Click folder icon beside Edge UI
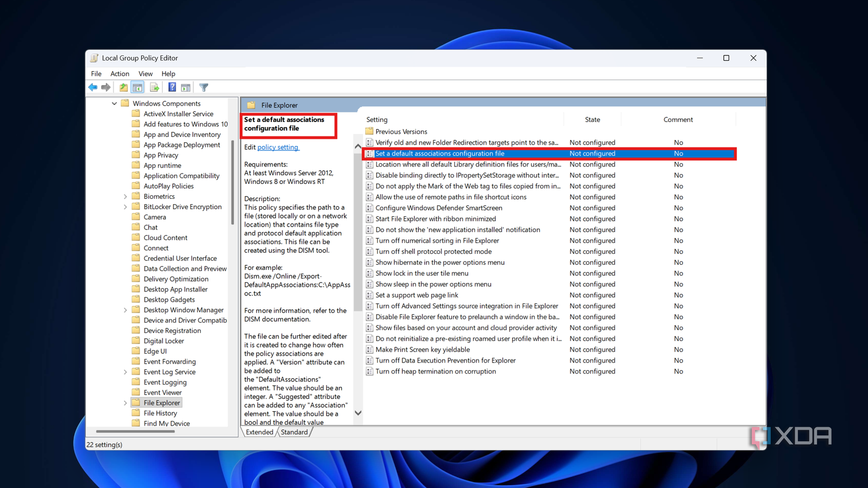Screen dimensions: 868x488 (136, 351)
